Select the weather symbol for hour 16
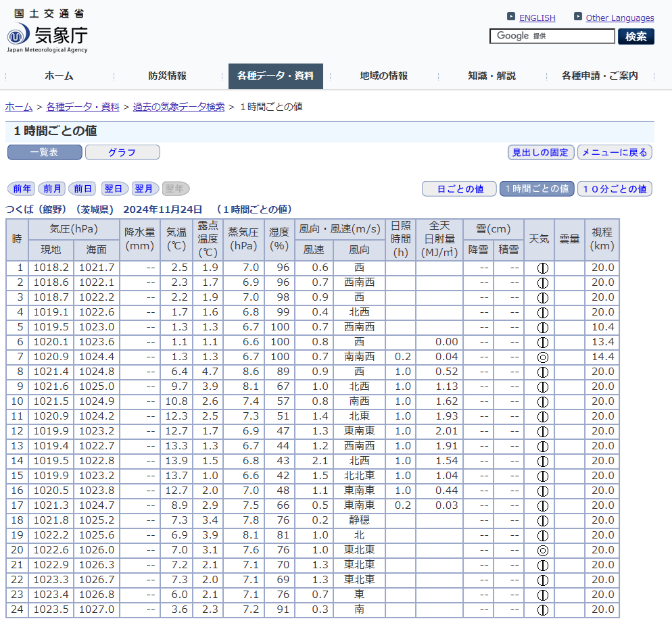Viewport: 672px width, 623px height. 543,491
